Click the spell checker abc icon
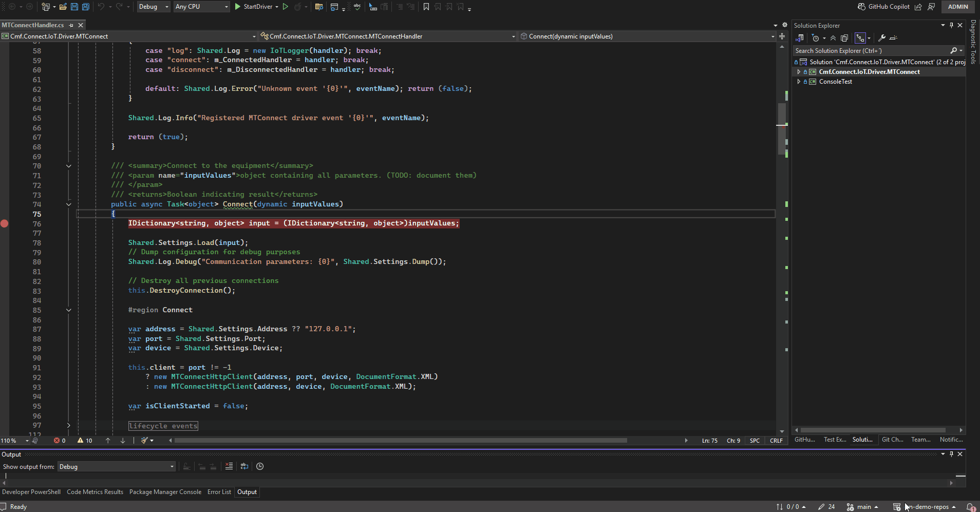 point(357,7)
